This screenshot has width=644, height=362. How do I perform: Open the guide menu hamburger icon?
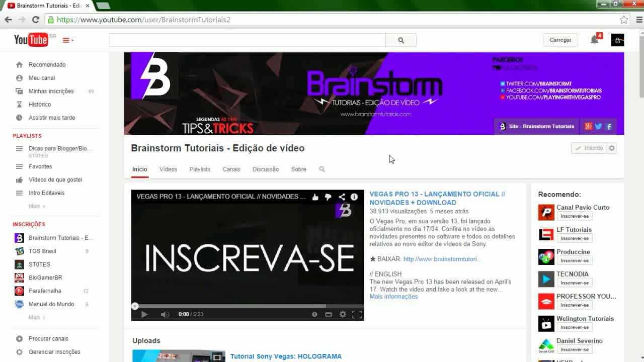pos(68,40)
